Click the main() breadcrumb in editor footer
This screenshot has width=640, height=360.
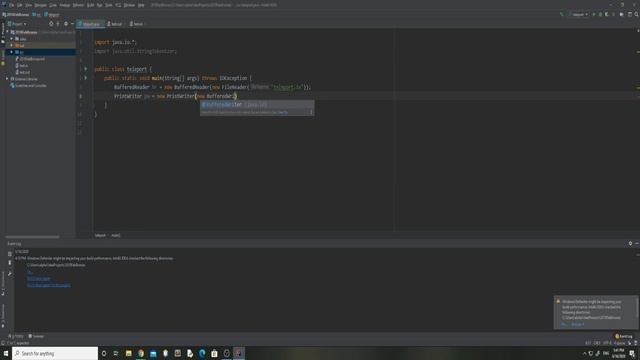click(x=116, y=236)
